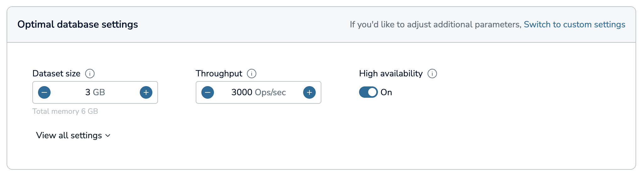Click the Total memory 6 GB text
The height and width of the screenshot is (176, 644).
pyautogui.click(x=65, y=111)
